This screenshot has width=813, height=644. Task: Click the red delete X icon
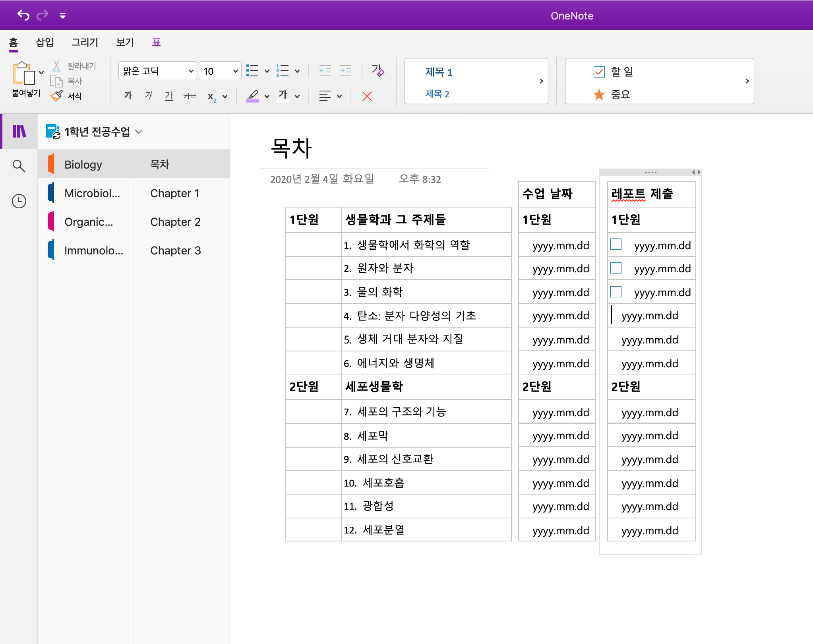tap(367, 96)
